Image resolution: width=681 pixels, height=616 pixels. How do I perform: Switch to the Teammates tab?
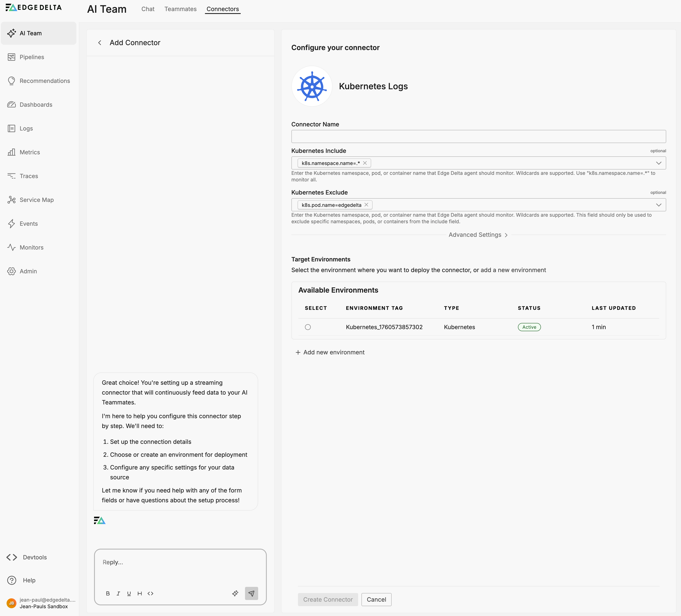coord(180,9)
